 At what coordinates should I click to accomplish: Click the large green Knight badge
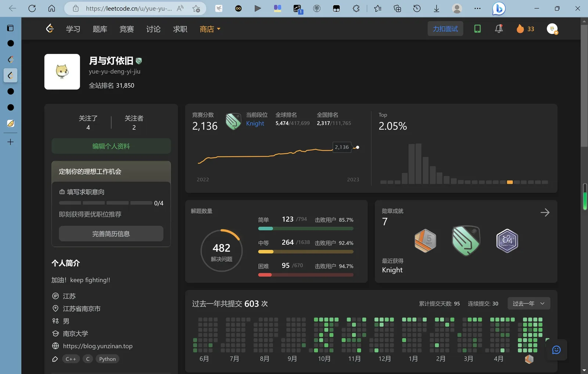tap(466, 241)
